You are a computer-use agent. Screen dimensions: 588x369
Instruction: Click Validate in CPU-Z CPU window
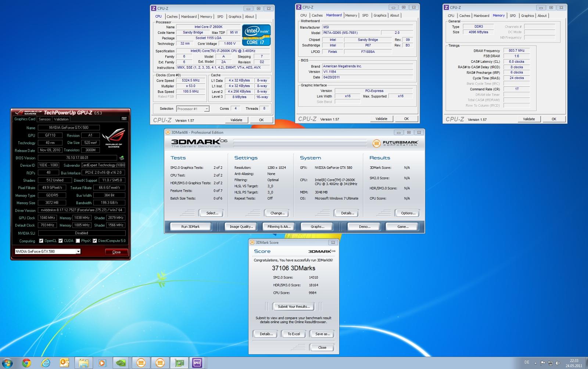tap(236, 120)
